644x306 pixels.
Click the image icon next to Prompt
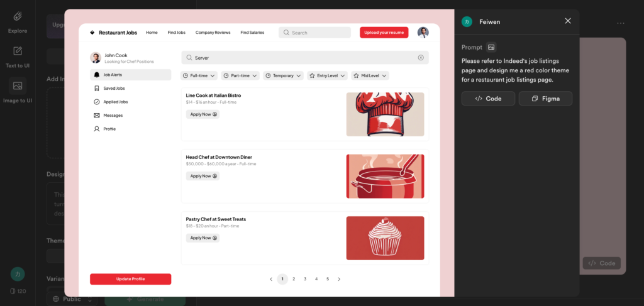point(491,47)
